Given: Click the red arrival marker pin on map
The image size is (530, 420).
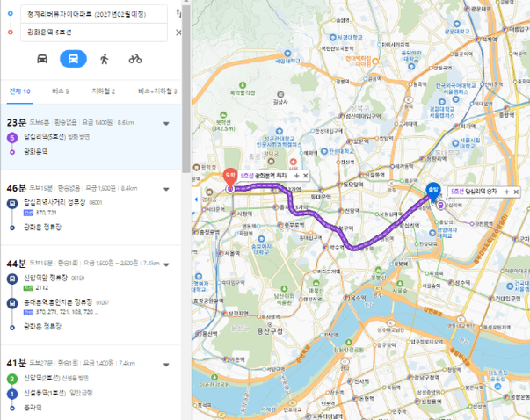Looking at the screenshot, I should click(230, 177).
